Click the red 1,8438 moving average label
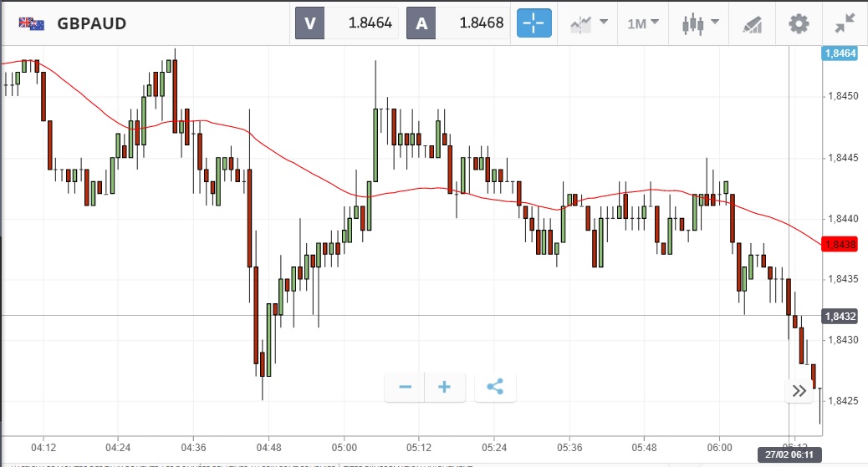The width and height of the screenshot is (868, 467). coord(839,245)
